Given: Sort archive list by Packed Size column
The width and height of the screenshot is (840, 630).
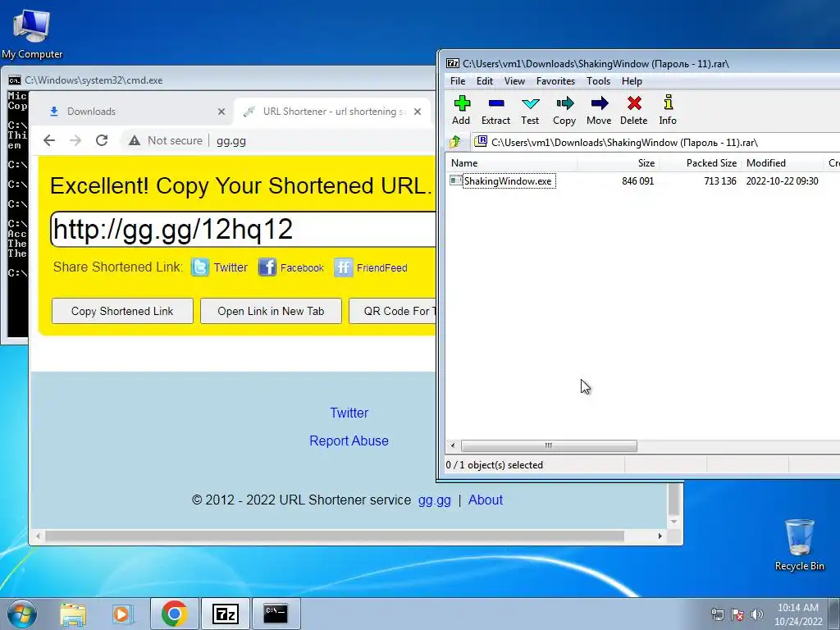Looking at the screenshot, I should 701,163.
